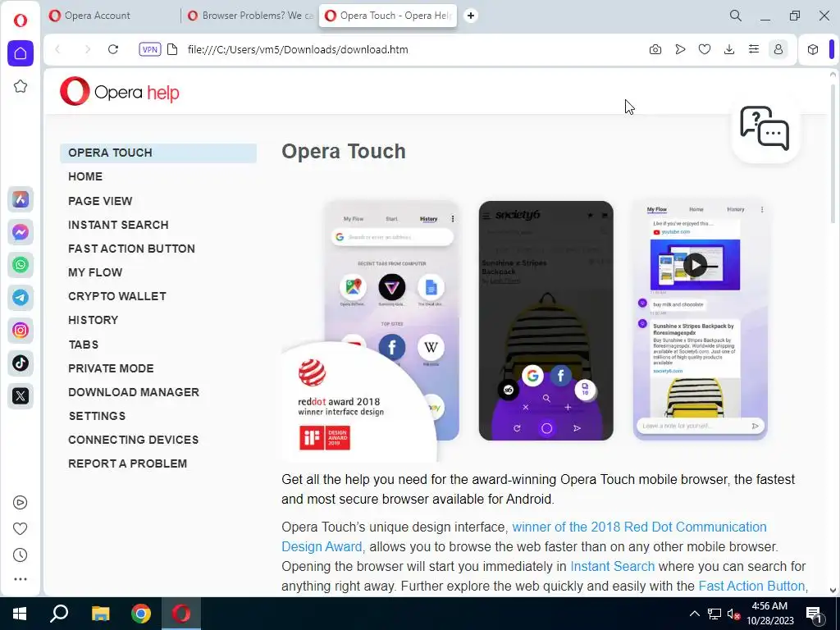Select the Opera Touch - Opera Help tab
840x630 pixels.
pyautogui.click(x=388, y=16)
